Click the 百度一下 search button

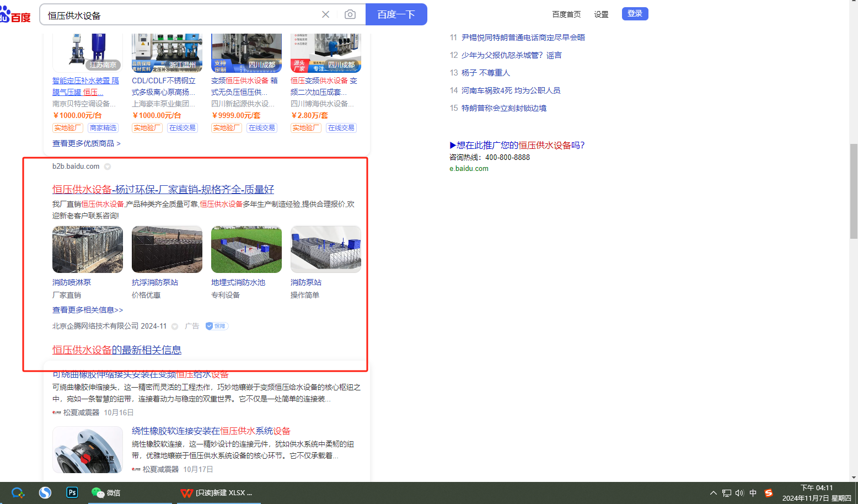click(396, 14)
